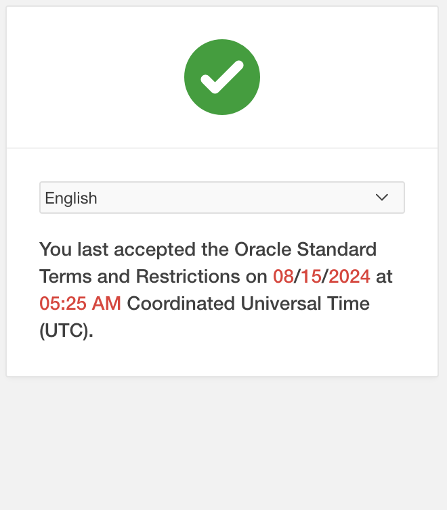Viewport: 447px width, 510px height.
Task: Click the day value 15 in date
Action: click(311, 276)
